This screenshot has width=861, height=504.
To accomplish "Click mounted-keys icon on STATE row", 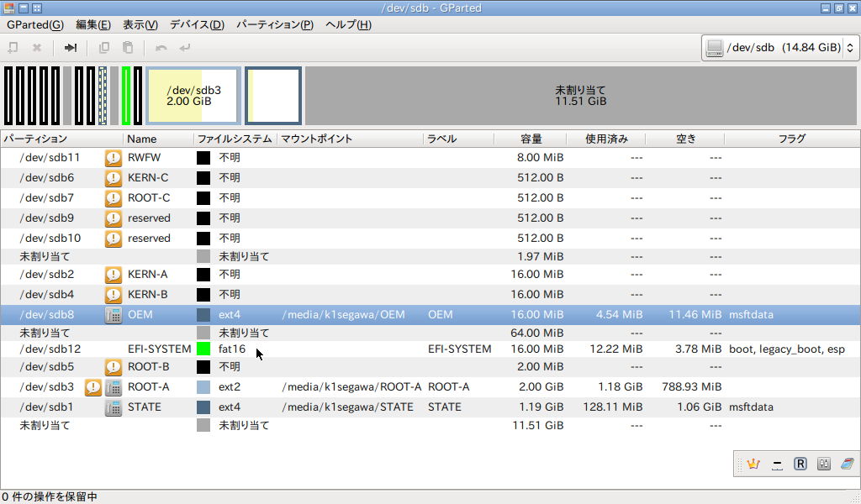I will click(x=114, y=407).
